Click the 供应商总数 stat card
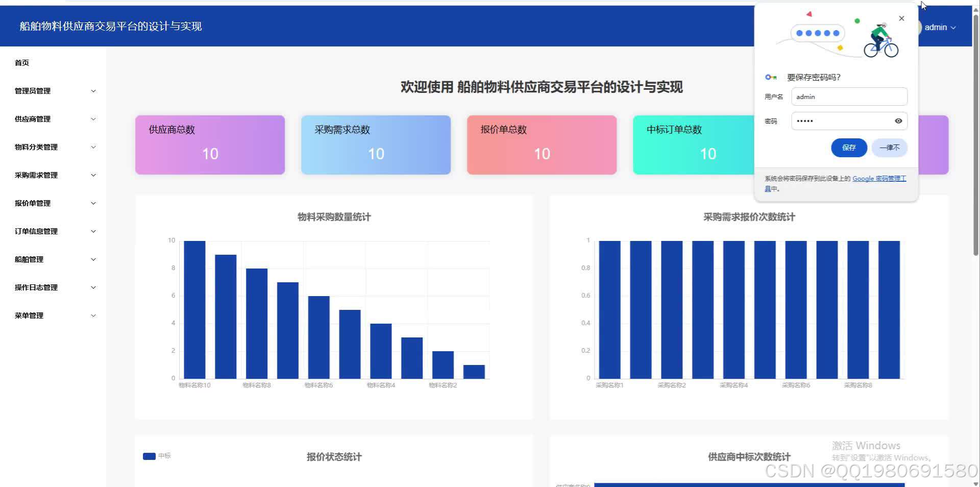Viewport: 980px width, 487px height. coord(209,144)
